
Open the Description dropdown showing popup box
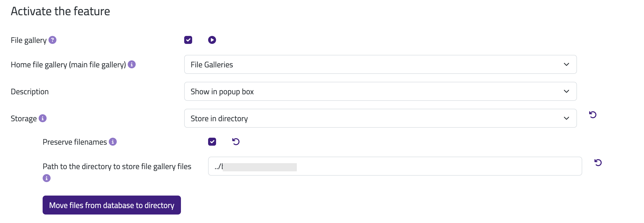tap(380, 92)
